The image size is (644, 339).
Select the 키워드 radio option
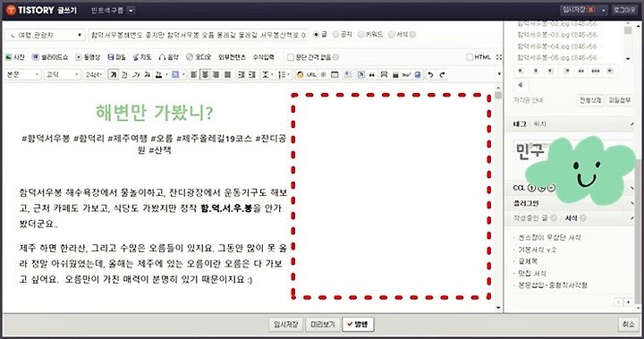click(361, 35)
